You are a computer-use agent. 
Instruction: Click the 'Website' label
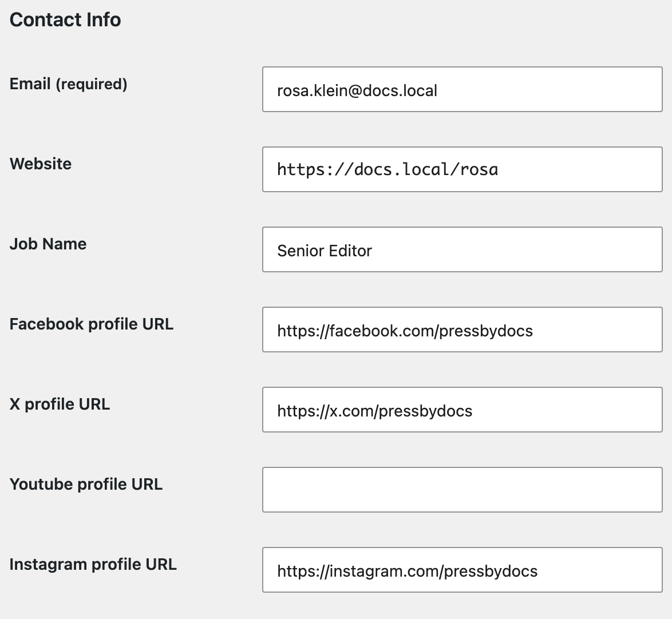tap(41, 164)
